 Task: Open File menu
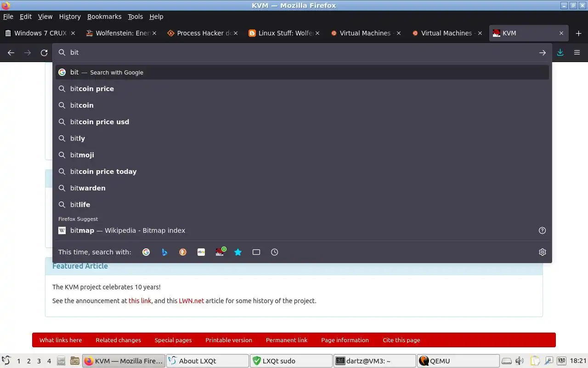(8, 17)
